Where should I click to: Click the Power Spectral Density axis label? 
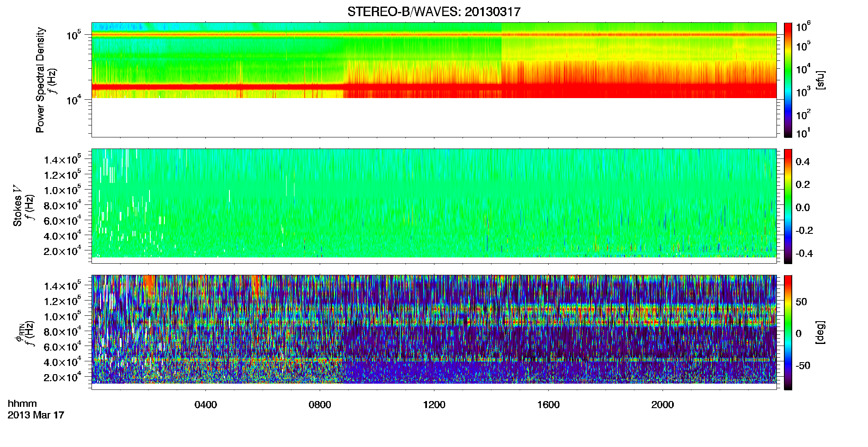pos(40,80)
